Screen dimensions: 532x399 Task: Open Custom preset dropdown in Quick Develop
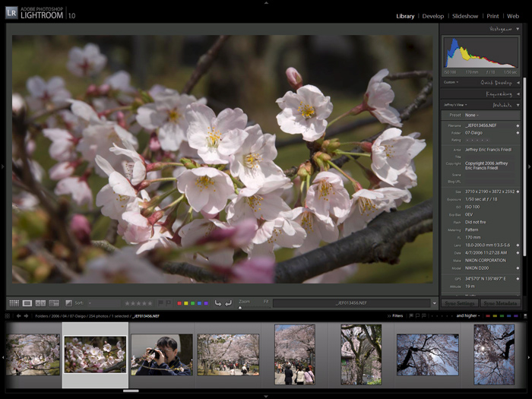451,82
